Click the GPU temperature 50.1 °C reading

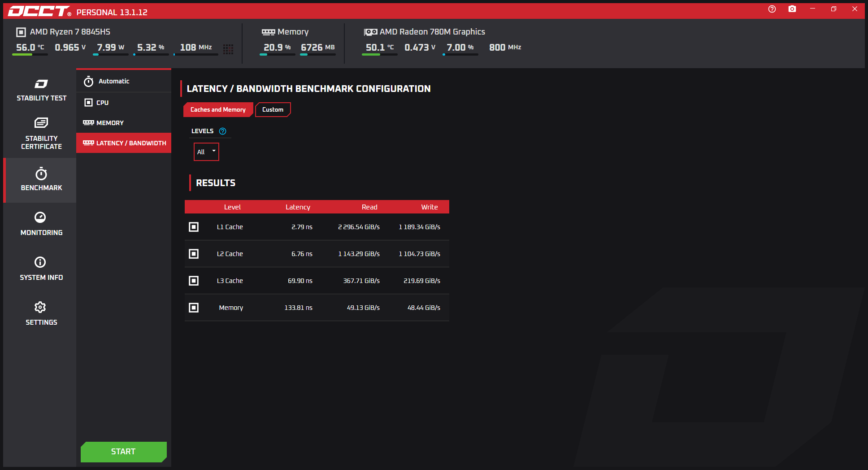pyautogui.click(x=380, y=48)
